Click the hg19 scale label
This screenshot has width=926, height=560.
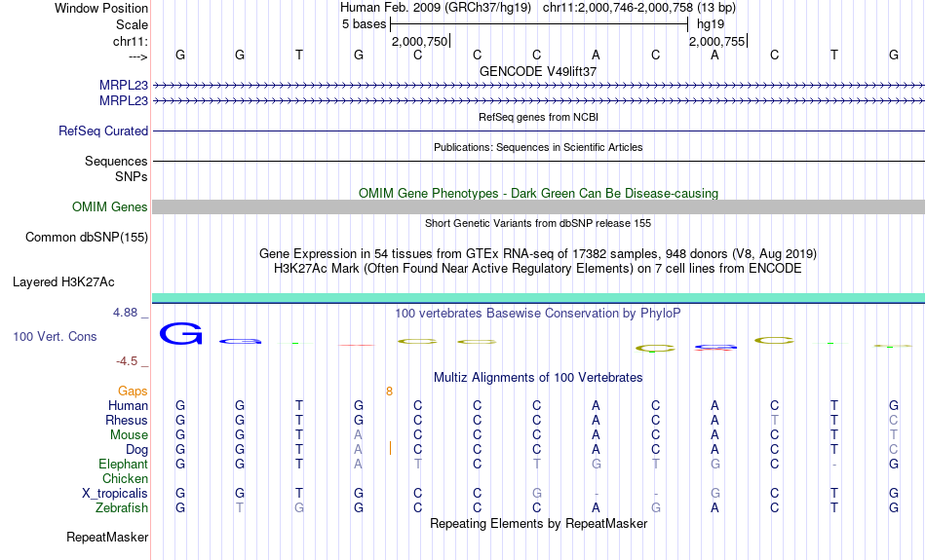click(711, 24)
